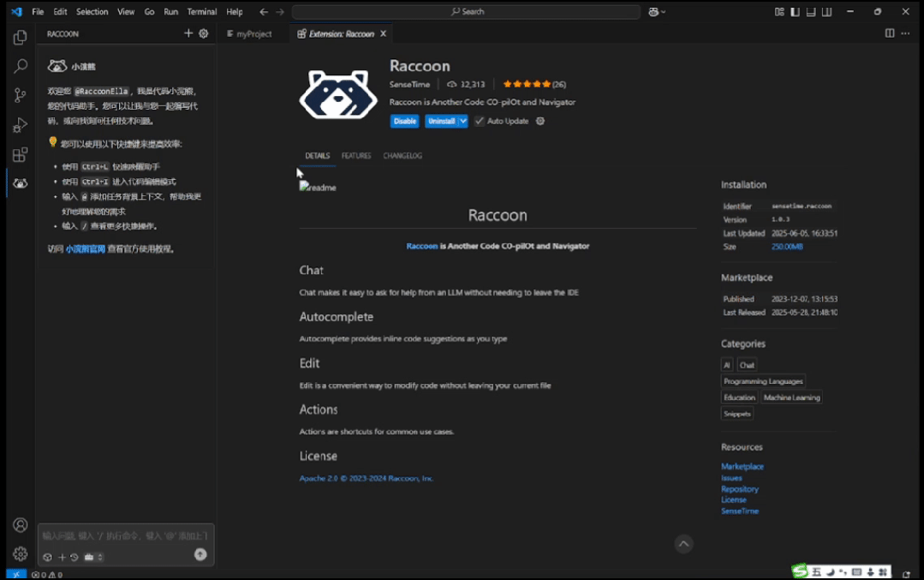The height and width of the screenshot is (580, 924).
Task: Click the Raccoon link in readme tagline
Action: (422, 246)
